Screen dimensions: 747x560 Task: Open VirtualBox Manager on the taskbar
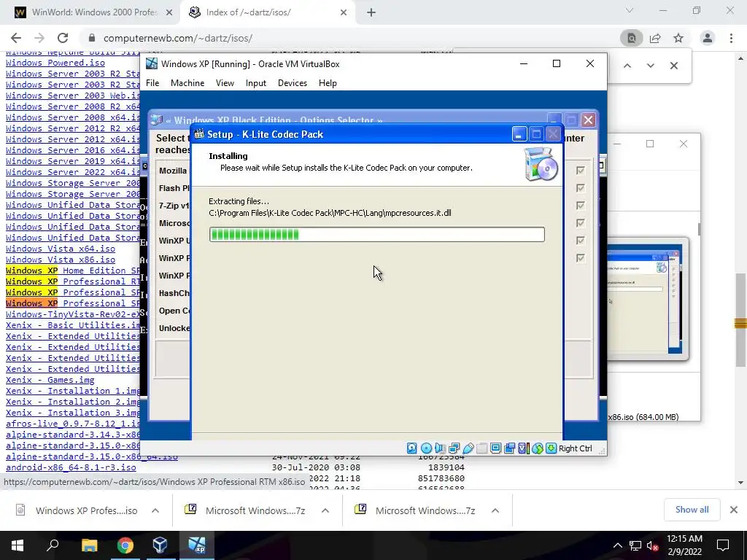click(x=160, y=545)
